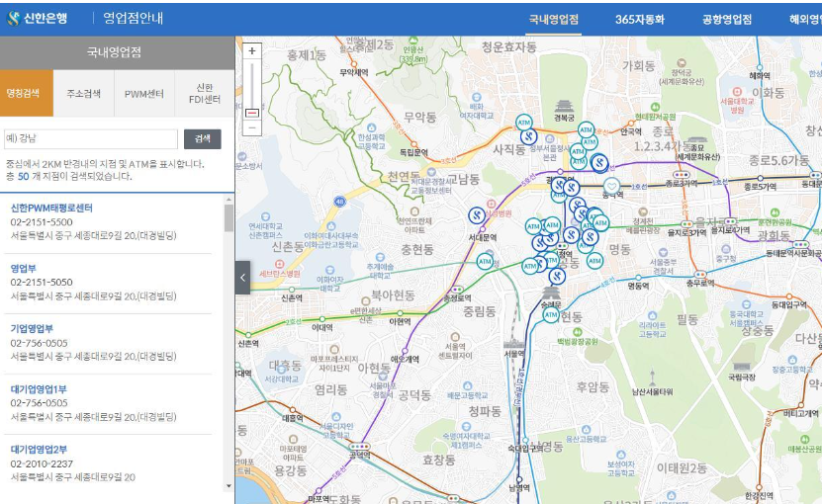Switch to the 주소검색 tab
This screenshot has height=504, width=822.
point(83,93)
